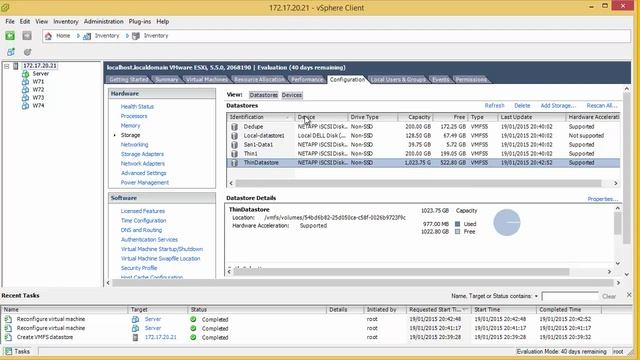Click the toolbar icon beside the new-VM icon
Viewport: 640px width, 360px height.
click(27, 52)
